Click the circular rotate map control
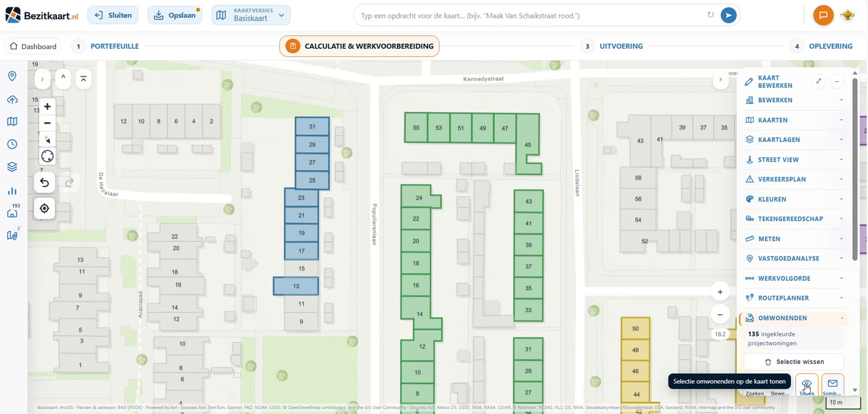The width and height of the screenshot is (868, 414). point(47,157)
